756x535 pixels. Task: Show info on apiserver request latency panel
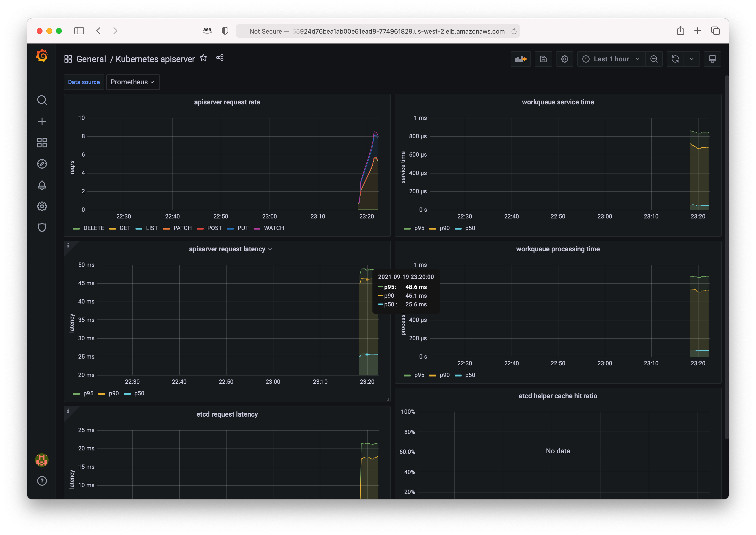pyautogui.click(x=68, y=246)
